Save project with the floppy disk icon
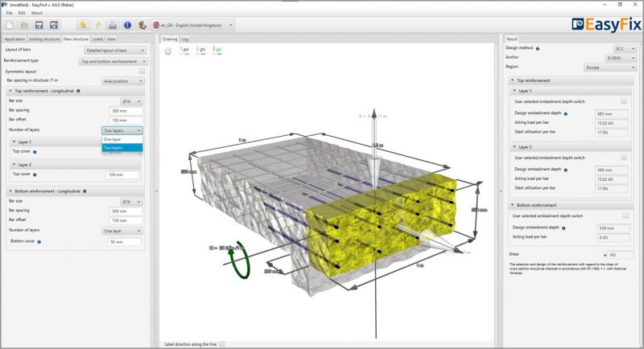This screenshot has width=644, height=349. click(x=39, y=26)
